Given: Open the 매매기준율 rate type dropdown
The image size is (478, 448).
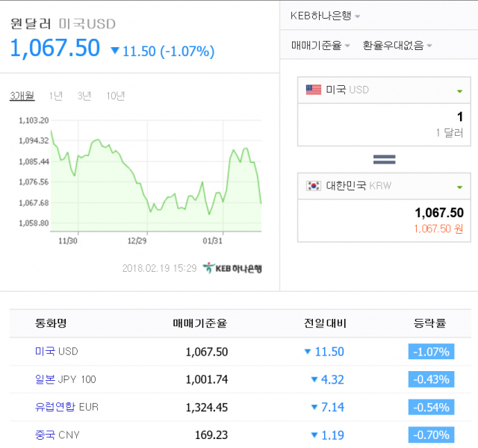Looking at the screenshot, I should coord(320,46).
